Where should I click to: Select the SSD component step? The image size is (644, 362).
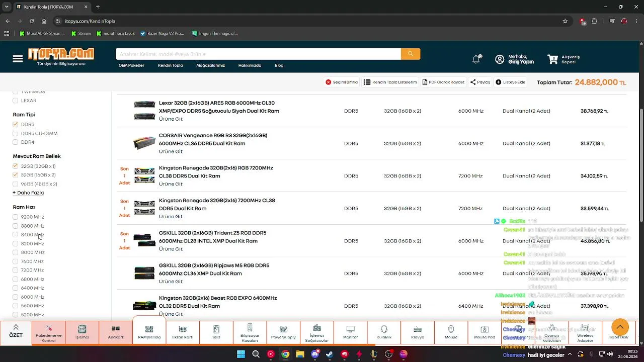[216, 333]
